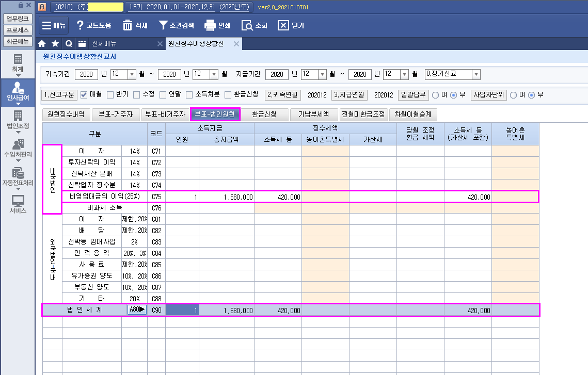Screen dimensions: 588x375
Task: Click the home icon in tab bar
Action: (42, 44)
